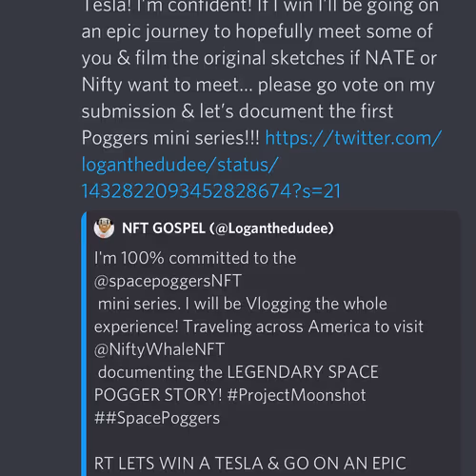
Task: Click the blue embed accent bar
Action: (x=84, y=345)
